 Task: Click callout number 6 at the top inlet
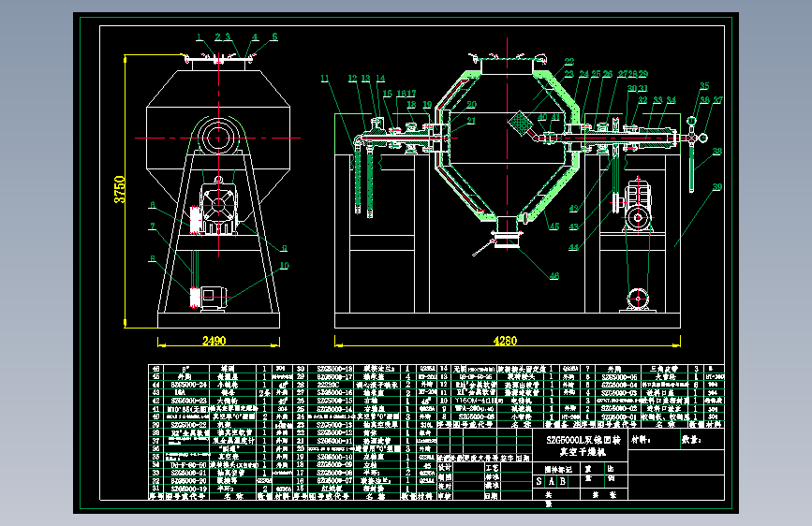tap(274, 37)
